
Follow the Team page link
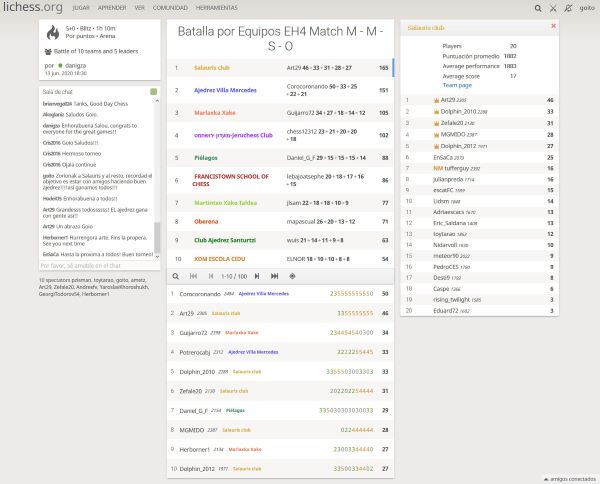coord(457,85)
